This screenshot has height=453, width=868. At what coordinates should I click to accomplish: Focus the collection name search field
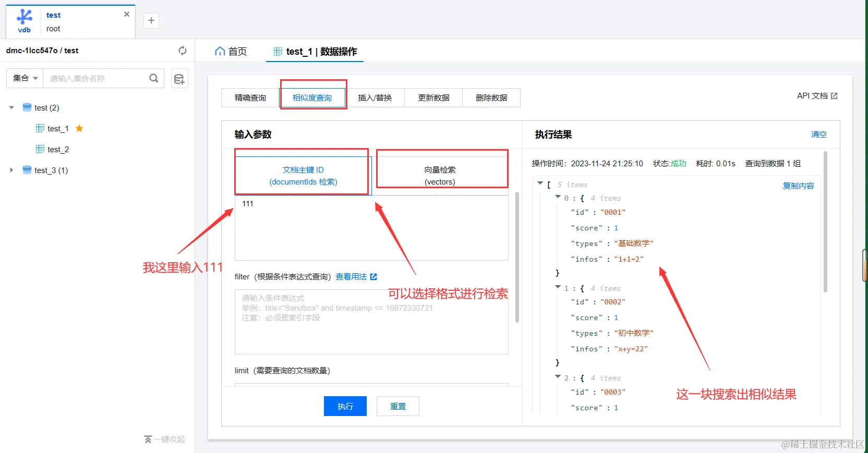pyautogui.click(x=97, y=78)
